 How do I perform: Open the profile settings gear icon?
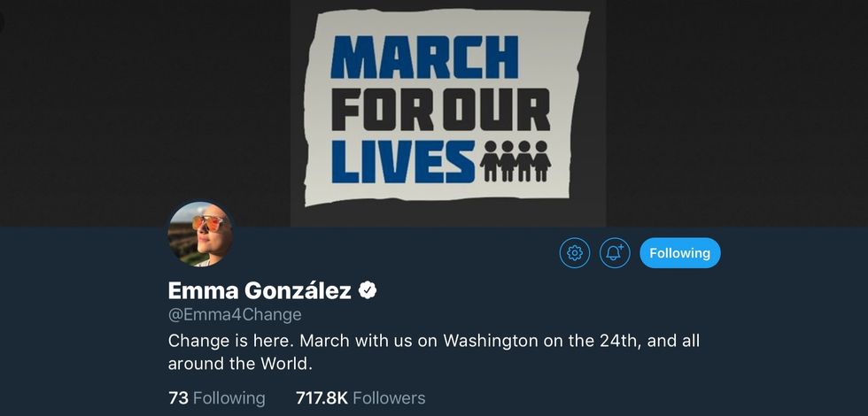pyautogui.click(x=574, y=253)
